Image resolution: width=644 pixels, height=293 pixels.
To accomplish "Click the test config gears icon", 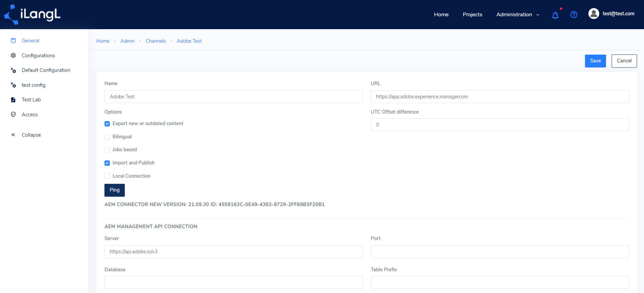I will click(x=13, y=85).
